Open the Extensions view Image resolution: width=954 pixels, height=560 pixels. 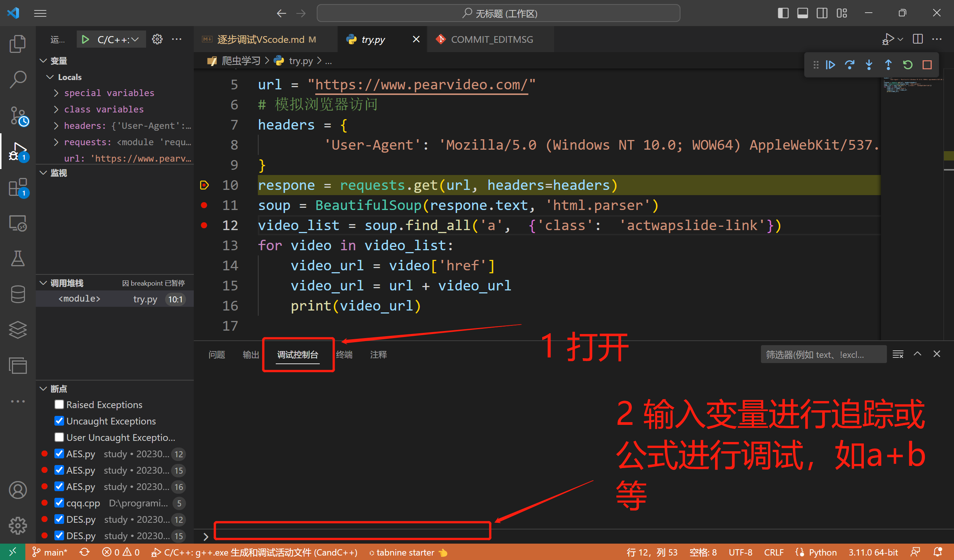tap(18, 187)
